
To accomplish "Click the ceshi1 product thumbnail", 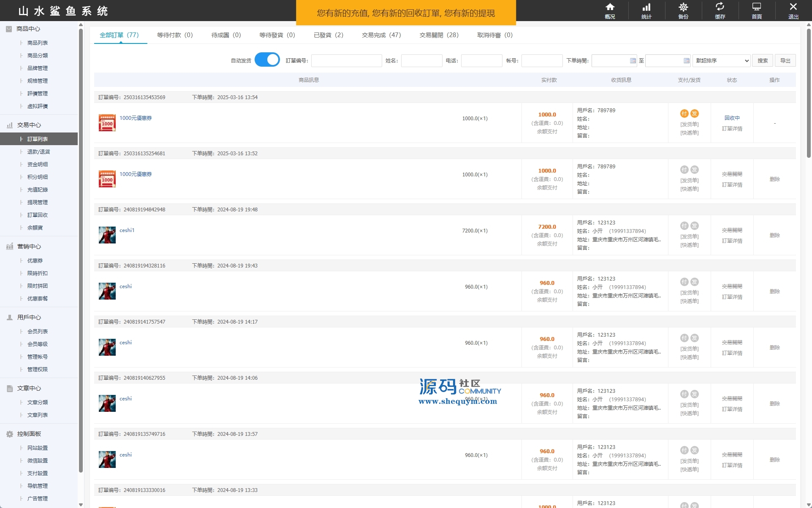I will 107,235.
